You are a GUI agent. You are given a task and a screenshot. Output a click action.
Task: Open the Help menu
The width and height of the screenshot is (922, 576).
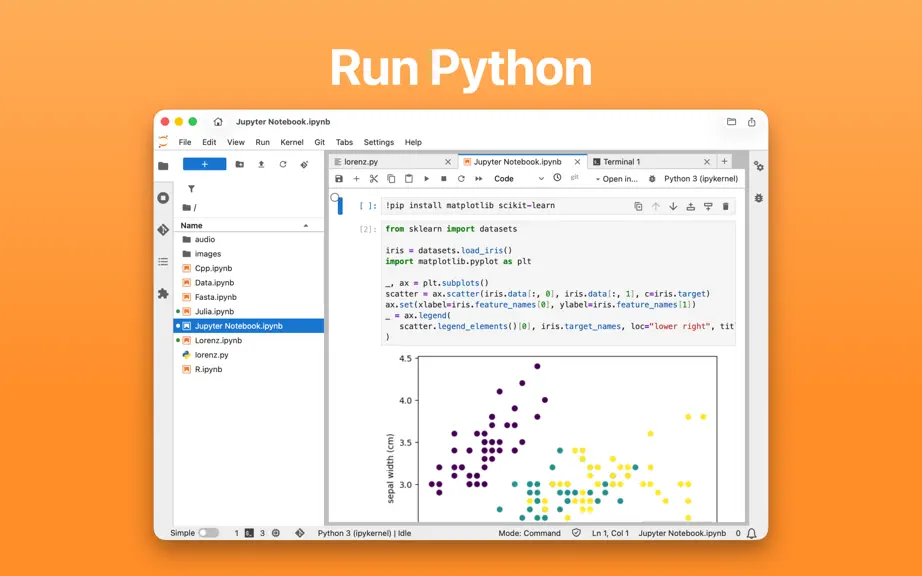pyautogui.click(x=413, y=142)
